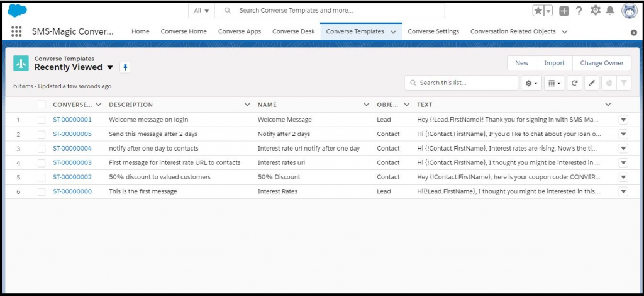Open row actions for Interest Rates lead row
Image resolution: width=644 pixels, height=296 pixels.
click(623, 191)
